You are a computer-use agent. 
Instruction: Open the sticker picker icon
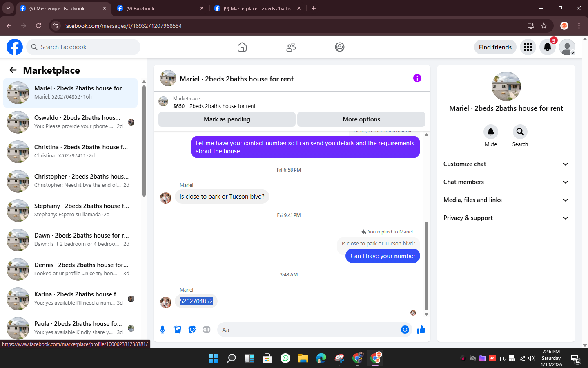click(192, 330)
